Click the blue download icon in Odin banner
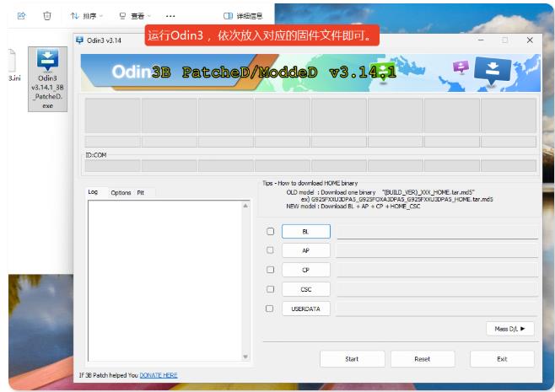Image resolution: width=555 pixels, height=392 pixels. [493, 71]
